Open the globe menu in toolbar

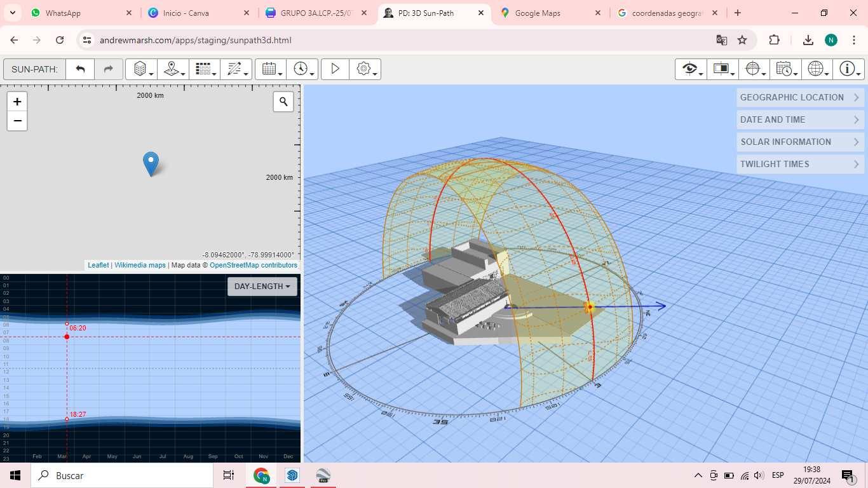click(817, 69)
